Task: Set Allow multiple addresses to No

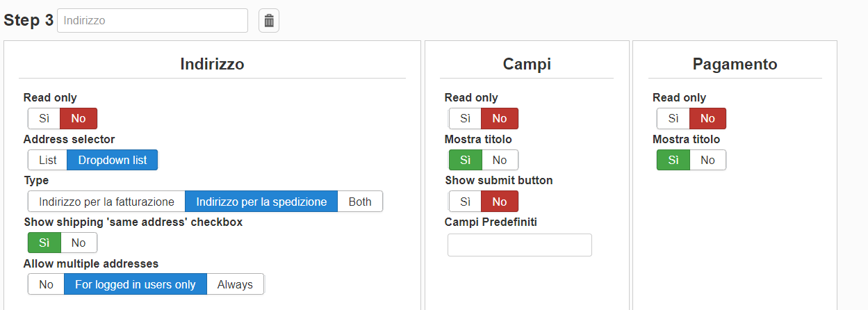Action: pyautogui.click(x=47, y=284)
